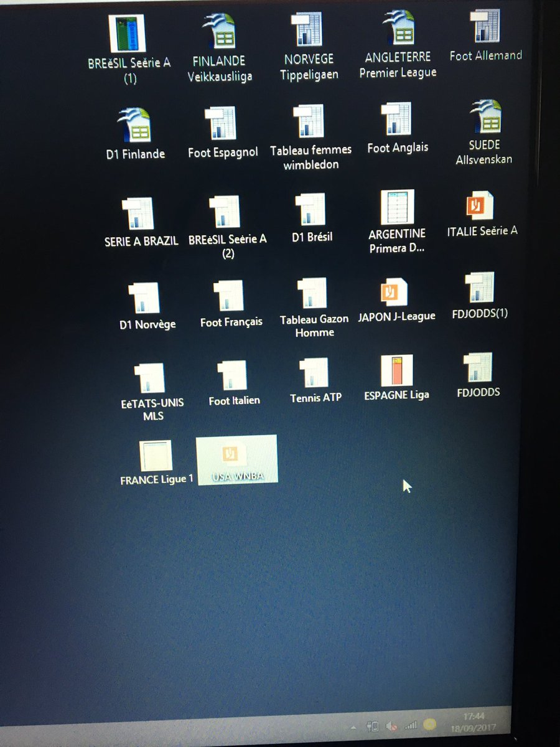Screen dimensions: 560x747
Task: Click the battery power tray icon
Action: tap(373, 726)
